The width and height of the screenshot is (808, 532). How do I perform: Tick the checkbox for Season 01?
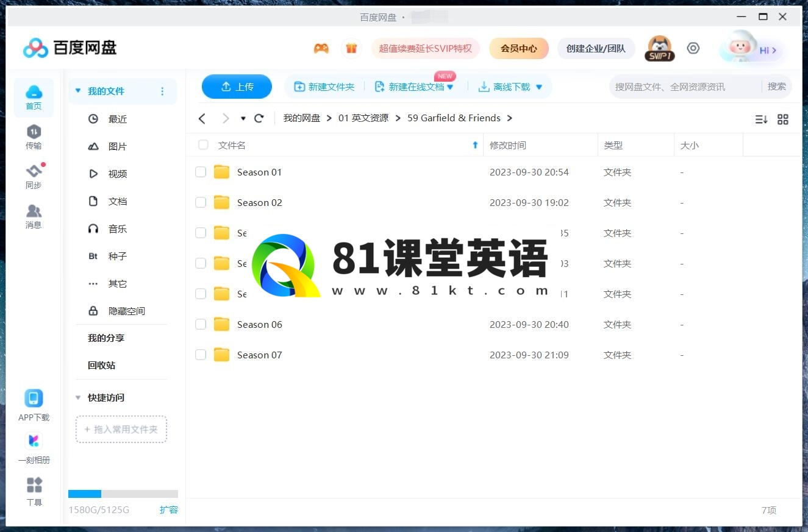[x=201, y=172]
